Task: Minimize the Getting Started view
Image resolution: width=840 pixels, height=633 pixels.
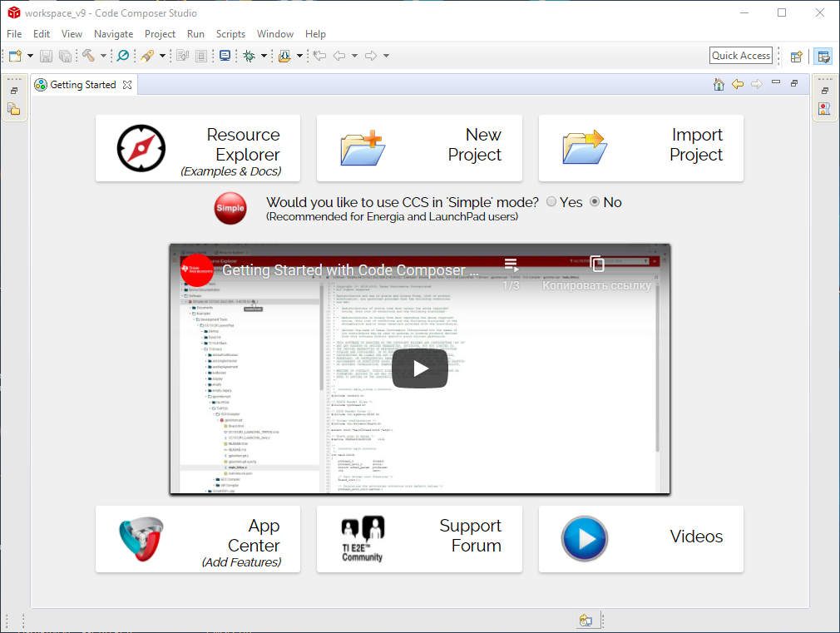Action: (x=776, y=82)
